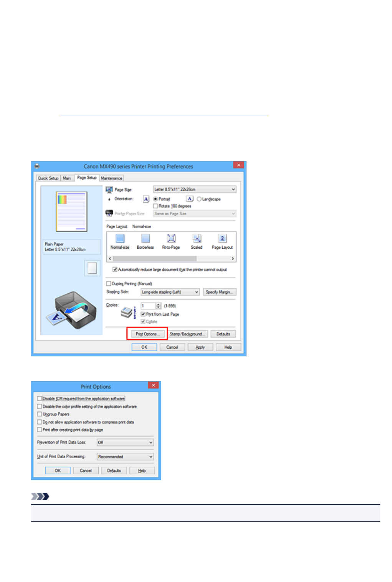
Task: Check Disable ICM required from application software
Action: click(40, 399)
